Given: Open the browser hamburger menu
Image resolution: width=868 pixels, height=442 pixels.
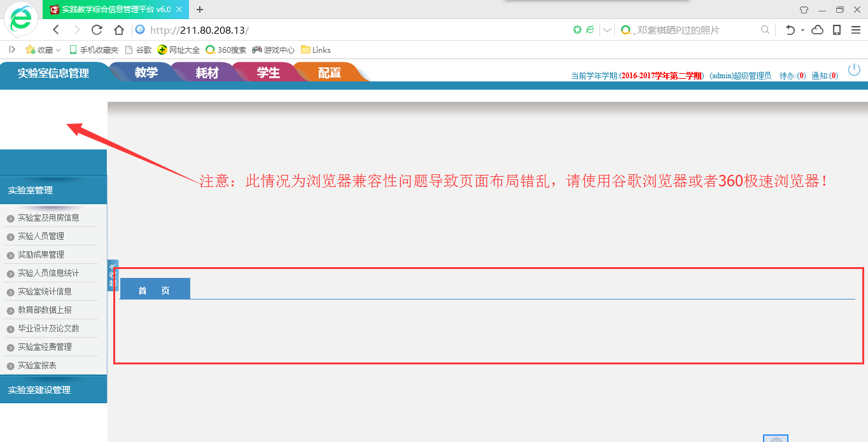Looking at the screenshot, I should click(x=855, y=30).
